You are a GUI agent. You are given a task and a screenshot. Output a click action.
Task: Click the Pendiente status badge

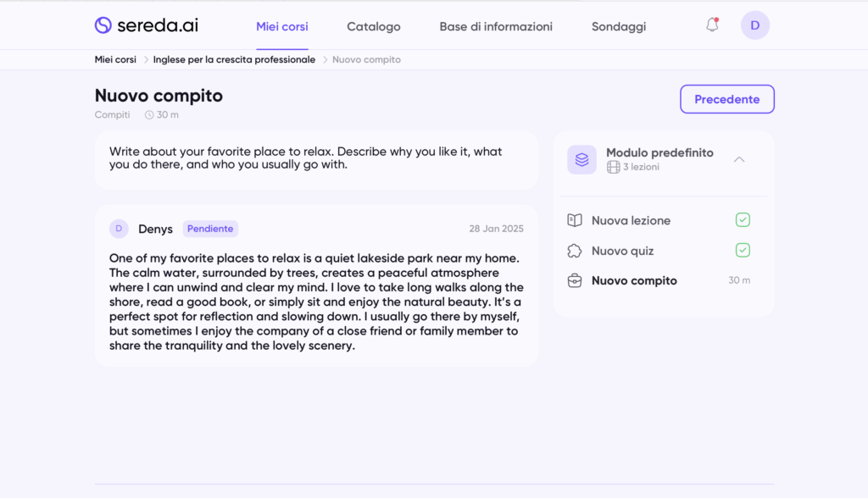[x=210, y=229]
